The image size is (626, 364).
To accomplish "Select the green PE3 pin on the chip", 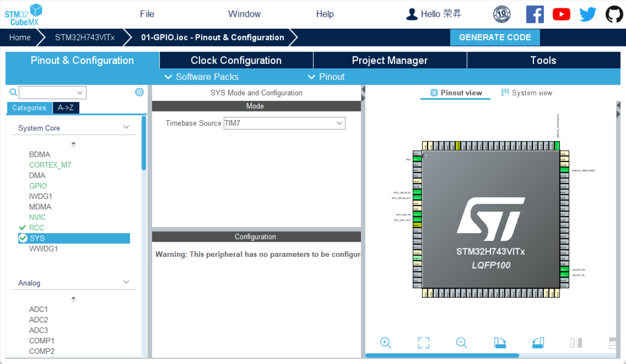I will (x=417, y=160).
